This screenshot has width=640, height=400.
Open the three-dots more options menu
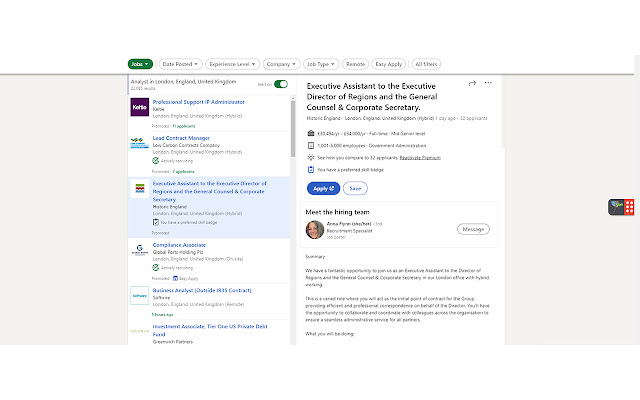tap(488, 83)
